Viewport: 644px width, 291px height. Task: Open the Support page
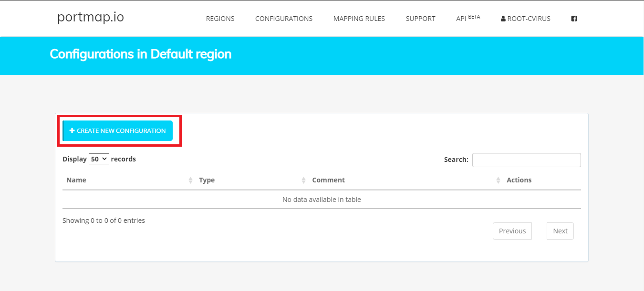pyautogui.click(x=420, y=19)
